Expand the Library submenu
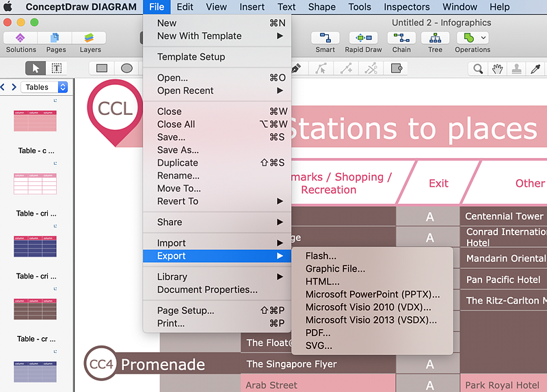The width and height of the screenshot is (547, 392). pyautogui.click(x=217, y=277)
